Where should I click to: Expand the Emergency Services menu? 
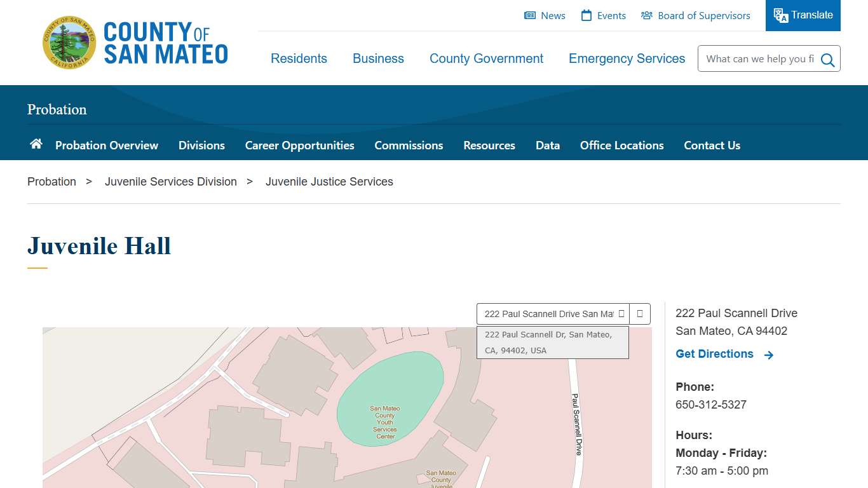click(627, 58)
